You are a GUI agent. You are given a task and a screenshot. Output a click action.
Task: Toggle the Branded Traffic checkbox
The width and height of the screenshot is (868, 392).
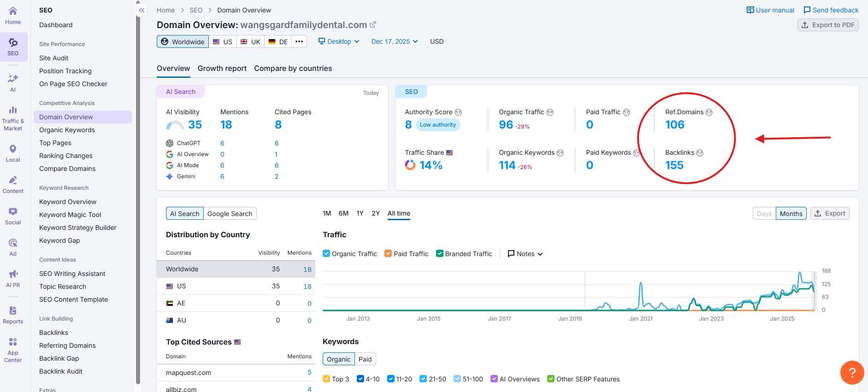[x=440, y=253]
